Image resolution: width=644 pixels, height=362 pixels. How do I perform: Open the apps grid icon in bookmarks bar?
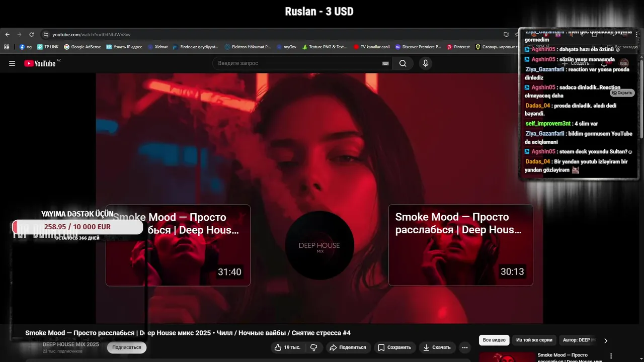(7, 47)
